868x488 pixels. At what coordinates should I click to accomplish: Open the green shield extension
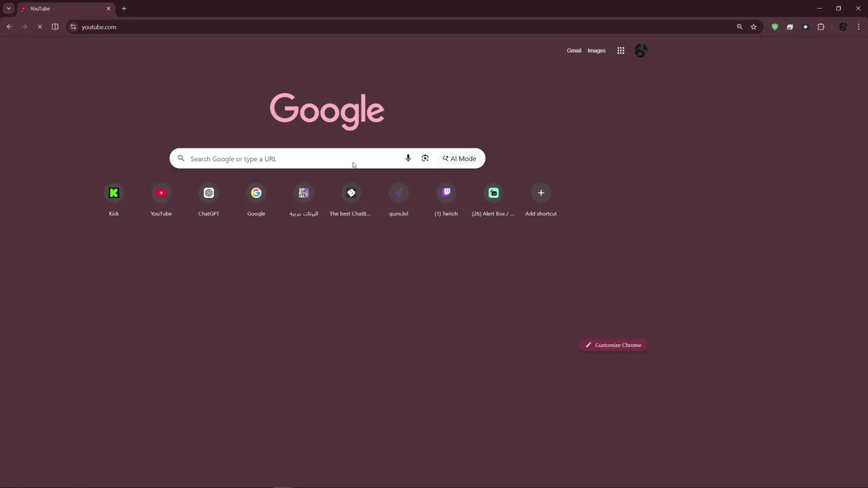[x=774, y=27]
